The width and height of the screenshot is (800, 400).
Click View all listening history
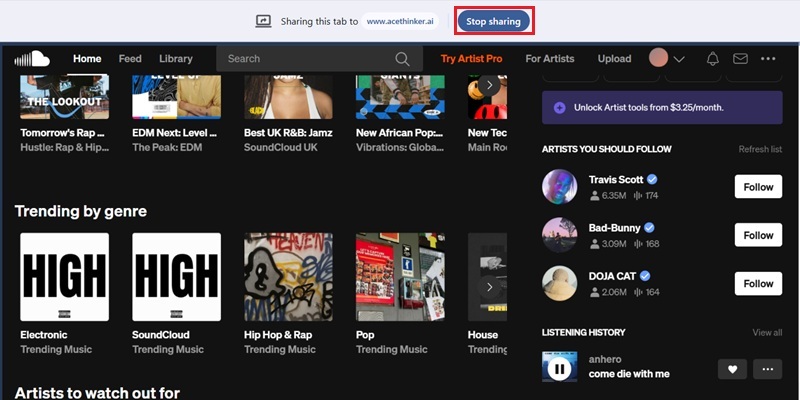point(767,333)
